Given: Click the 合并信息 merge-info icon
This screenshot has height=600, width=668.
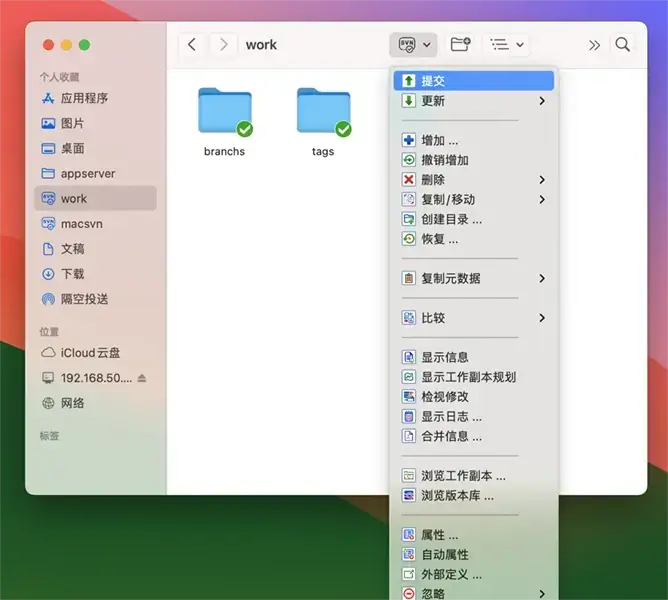Looking at the screenshot, I should [409, 436].
